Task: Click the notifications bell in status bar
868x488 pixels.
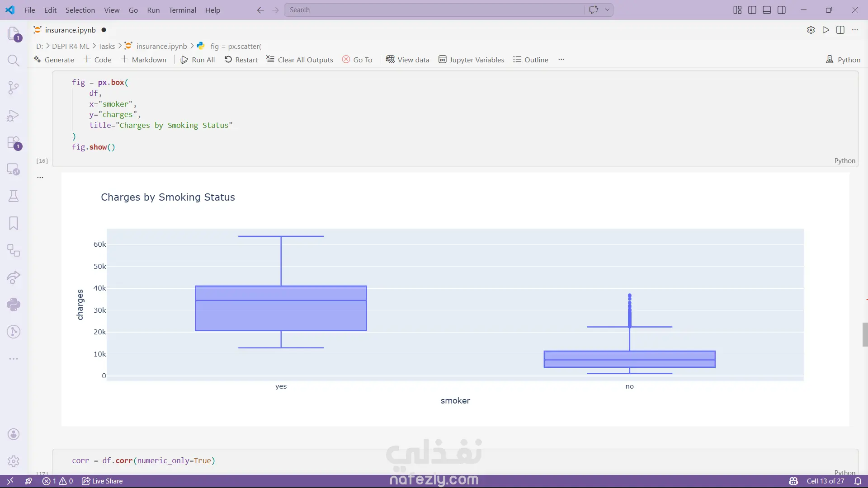Action: point(858,481)
